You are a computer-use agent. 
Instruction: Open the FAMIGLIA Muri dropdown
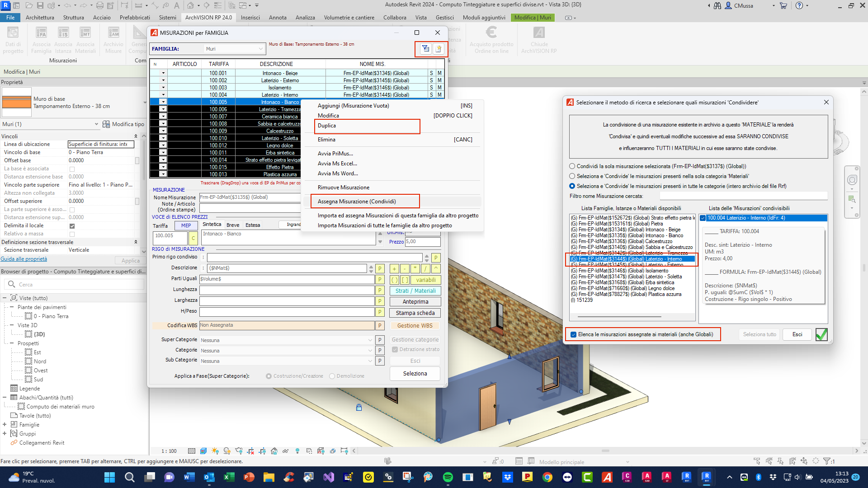point(234,49)
